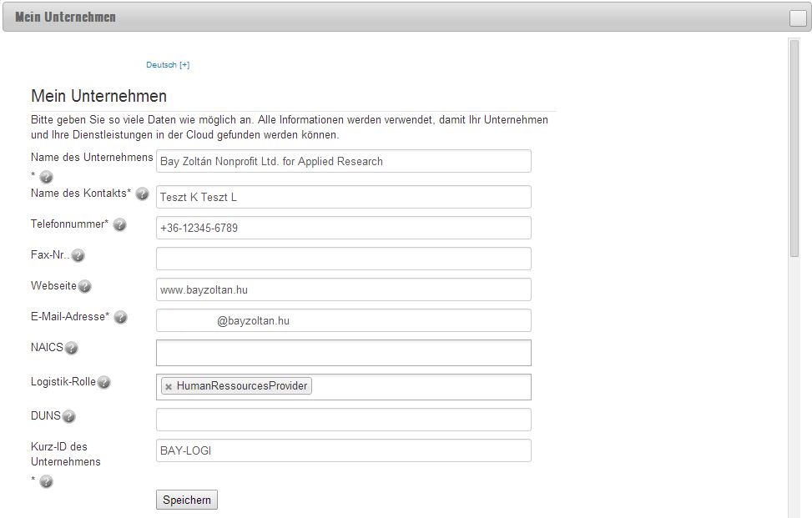Click the empty Fax-Nr. input field

coord(344,259)
